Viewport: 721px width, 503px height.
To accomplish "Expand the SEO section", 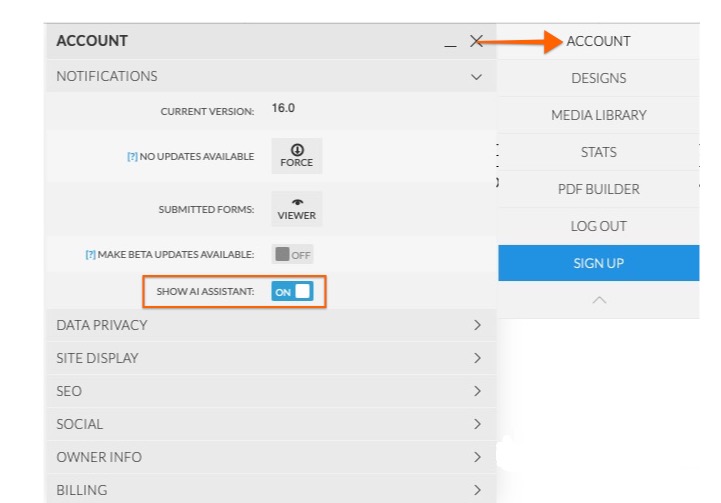I will pyautogui.click(x=270, y=391).
